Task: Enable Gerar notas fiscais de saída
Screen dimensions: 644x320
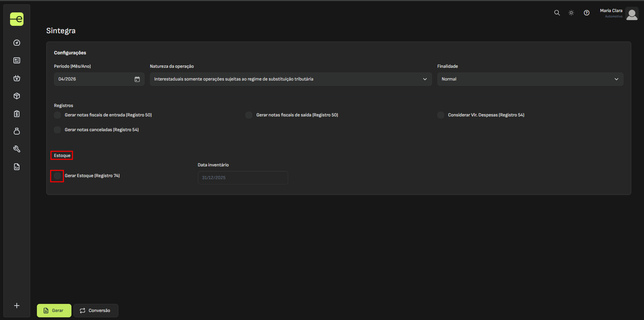Action: point(249,115)
